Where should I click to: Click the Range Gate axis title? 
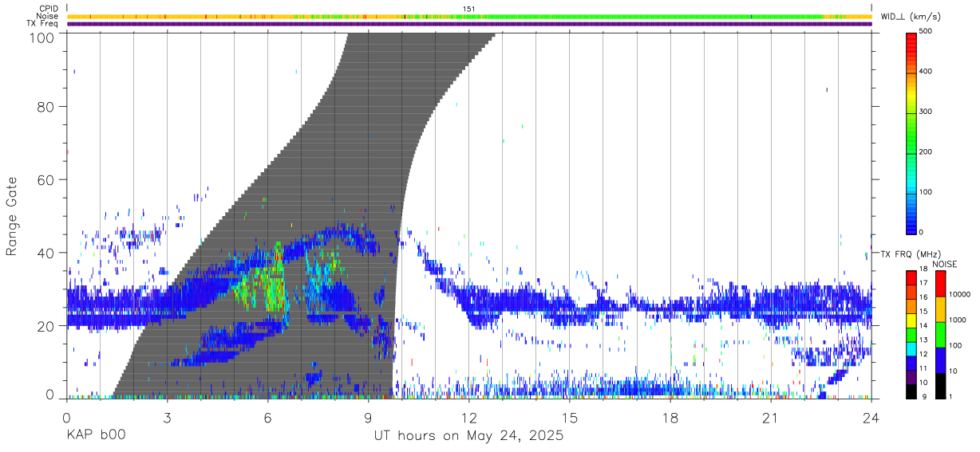pyautogui.click(x=12, y=215)
